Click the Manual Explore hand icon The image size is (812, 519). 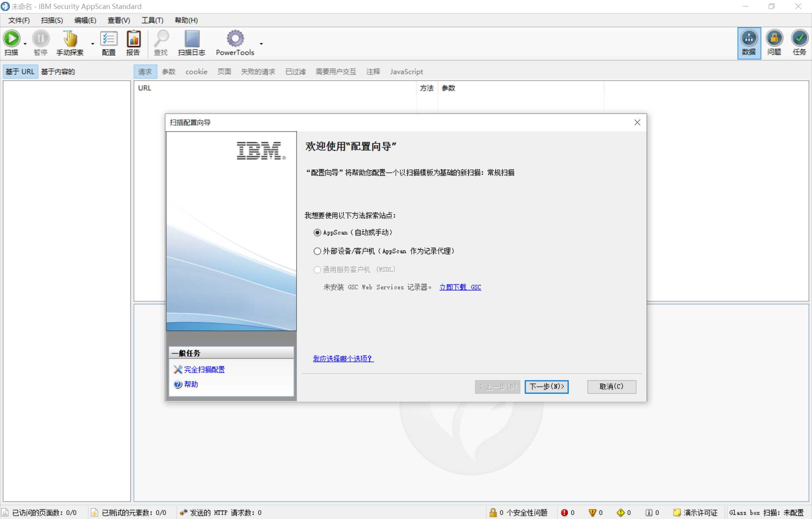tap(70, 38)
